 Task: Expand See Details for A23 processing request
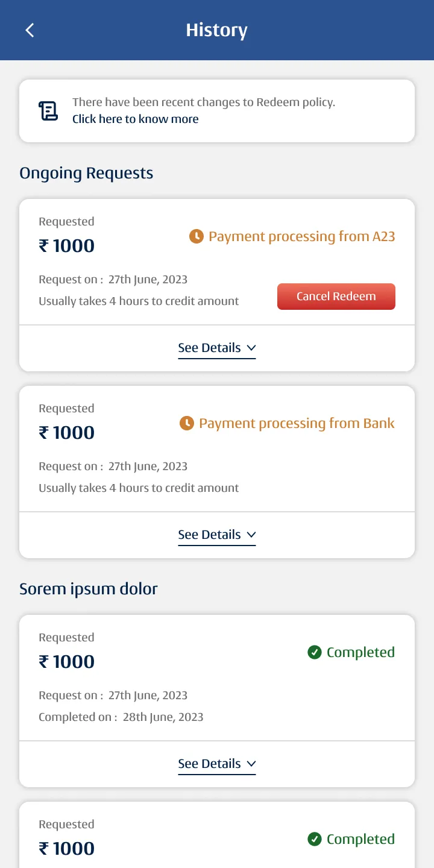pos(216,348)
